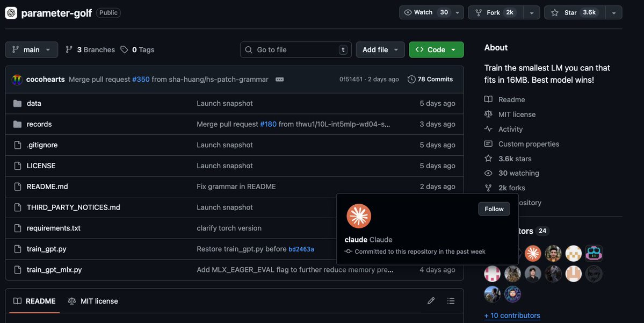Open the pink pixel identicon contributor avatar
The image size is (644, 323).
(492, 274)
